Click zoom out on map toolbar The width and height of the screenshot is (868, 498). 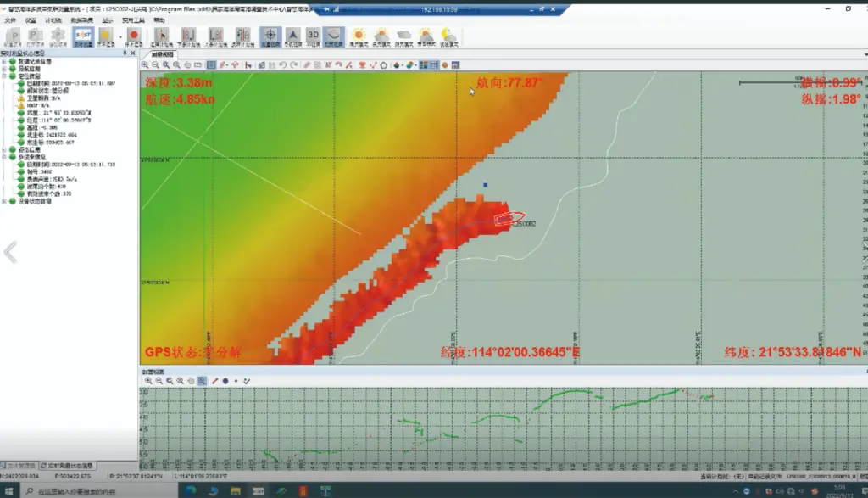[x=155, y=64]
